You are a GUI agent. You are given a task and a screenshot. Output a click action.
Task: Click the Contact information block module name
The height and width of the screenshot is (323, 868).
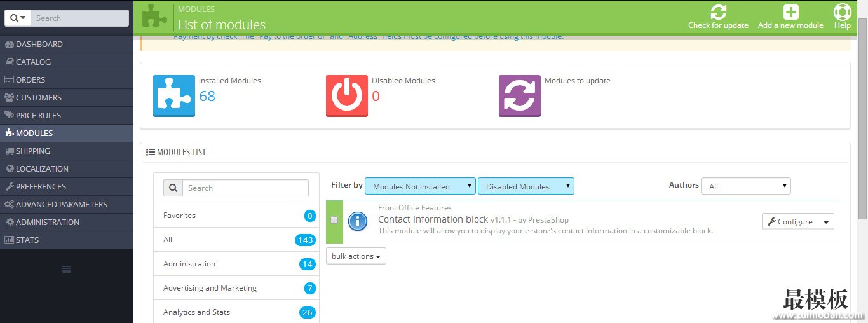(433, 219)
